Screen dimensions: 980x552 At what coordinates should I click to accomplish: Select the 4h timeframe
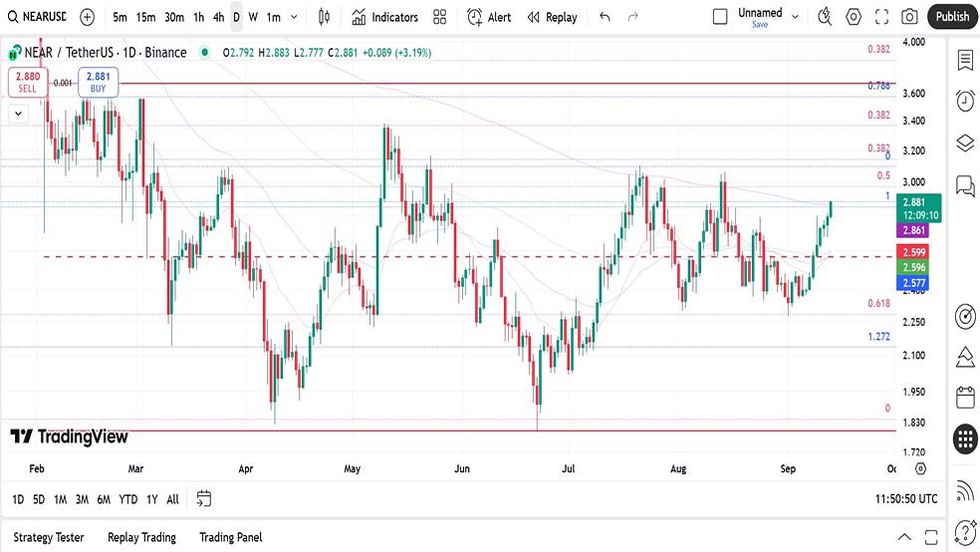218,17
